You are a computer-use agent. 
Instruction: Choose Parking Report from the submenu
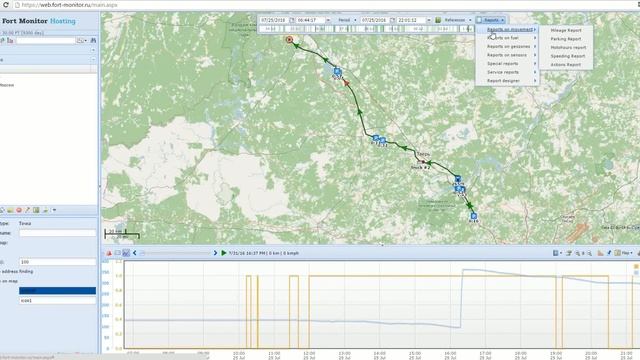[566, 39]
